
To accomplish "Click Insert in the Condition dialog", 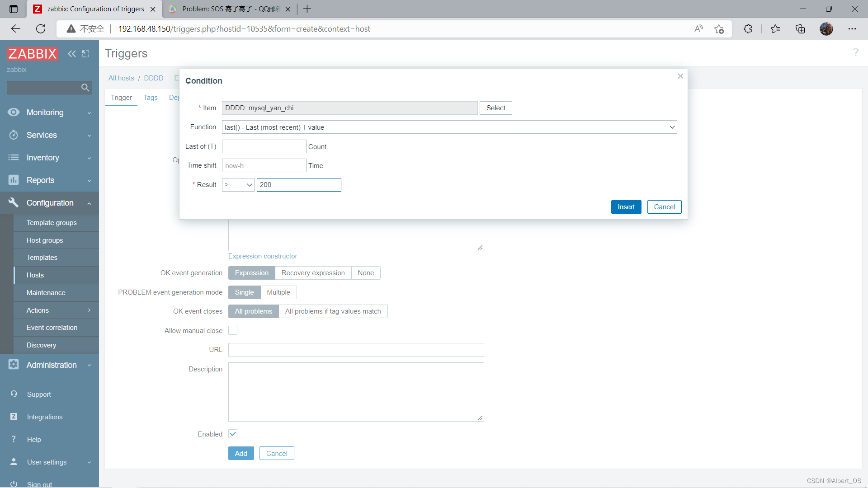I will pyautogui.click(x=626, y=207).
